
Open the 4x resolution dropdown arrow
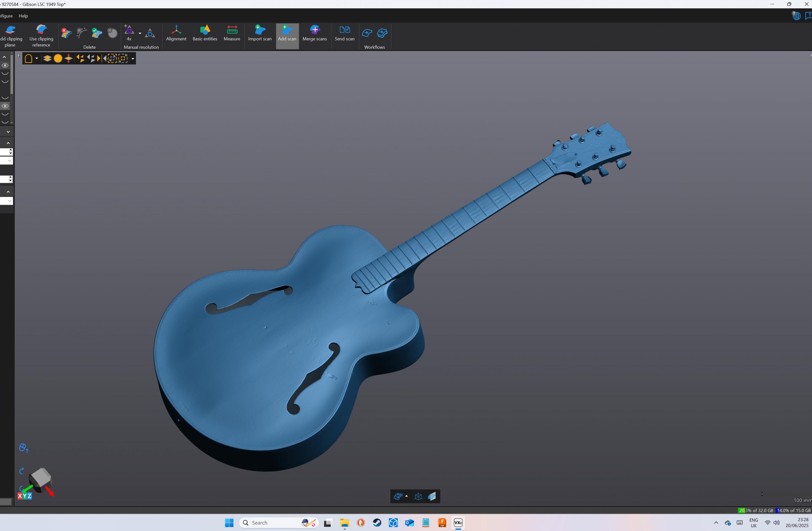(x=140, y=34)
